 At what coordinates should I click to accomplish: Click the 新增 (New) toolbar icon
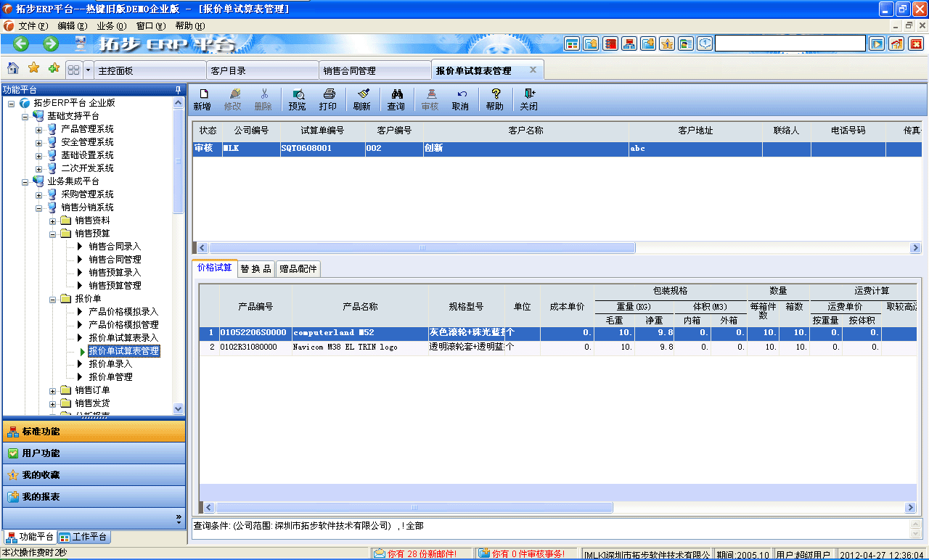click(x=204, y=99)
